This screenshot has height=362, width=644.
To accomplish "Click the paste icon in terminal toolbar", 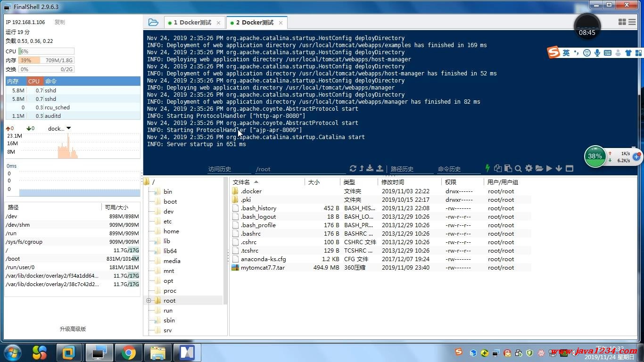I will (x=508, y=168).
